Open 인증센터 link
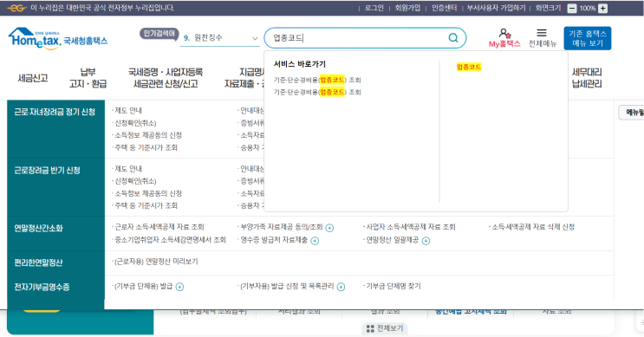This screenshot has height=337, width=644. [444, 8]
